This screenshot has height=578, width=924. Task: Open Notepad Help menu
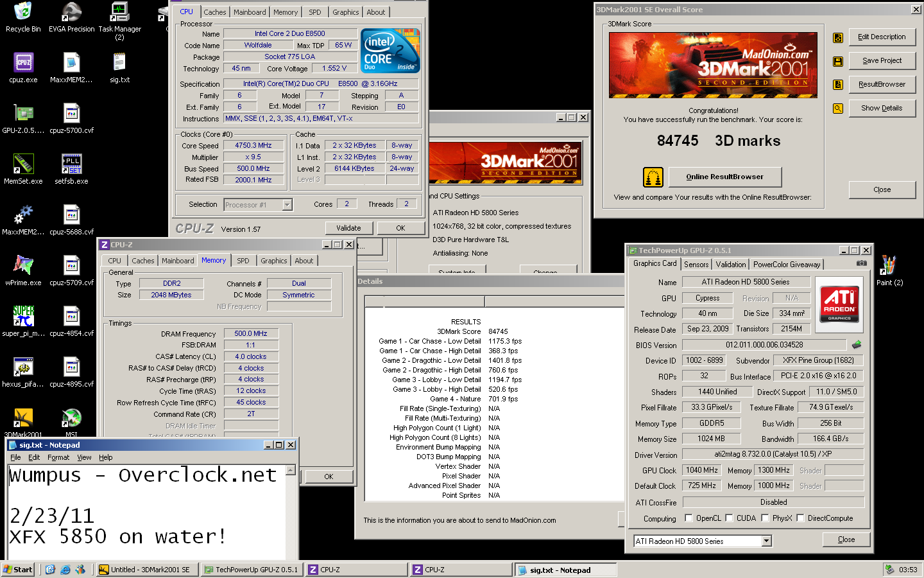tap(106, 457)
